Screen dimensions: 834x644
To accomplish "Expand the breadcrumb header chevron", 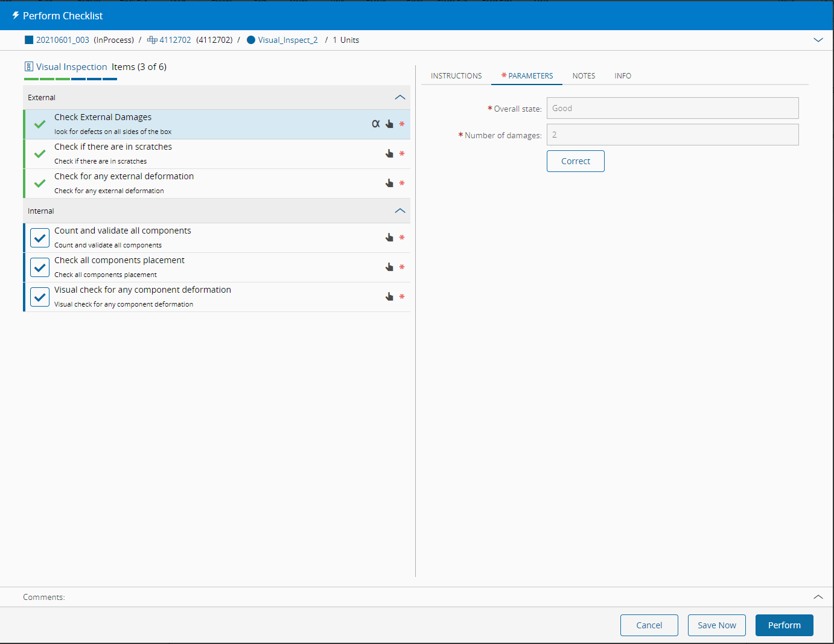I will click(x=818, y=40).
